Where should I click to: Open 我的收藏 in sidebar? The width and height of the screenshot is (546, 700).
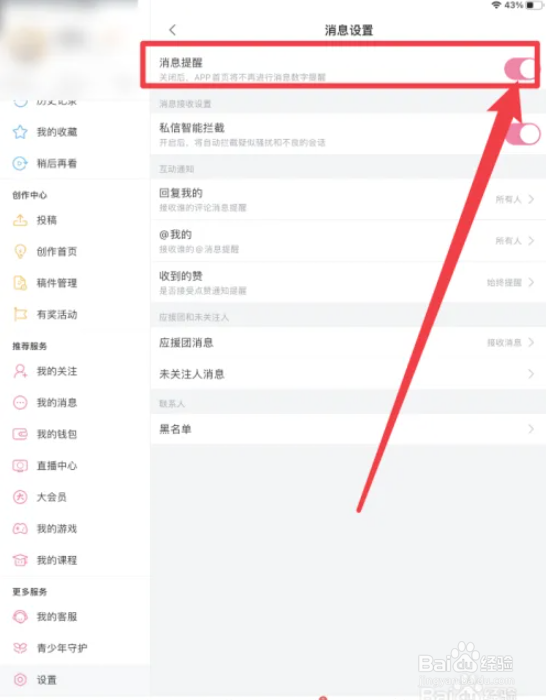tap(75, 132)
